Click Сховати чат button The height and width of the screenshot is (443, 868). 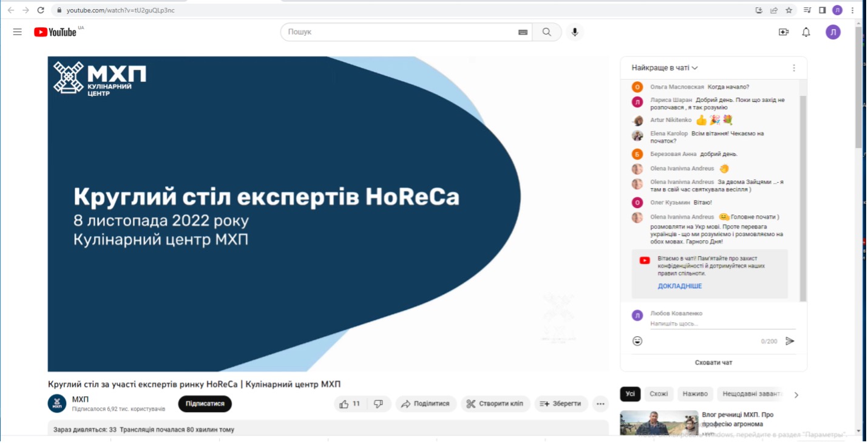tap(713, 362)
